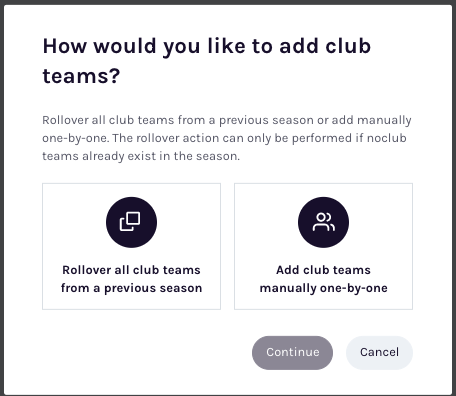Viewport: 456px width, 396px height.
Task: Click "Add club teams" label text
Action: (x=323, y=270)
